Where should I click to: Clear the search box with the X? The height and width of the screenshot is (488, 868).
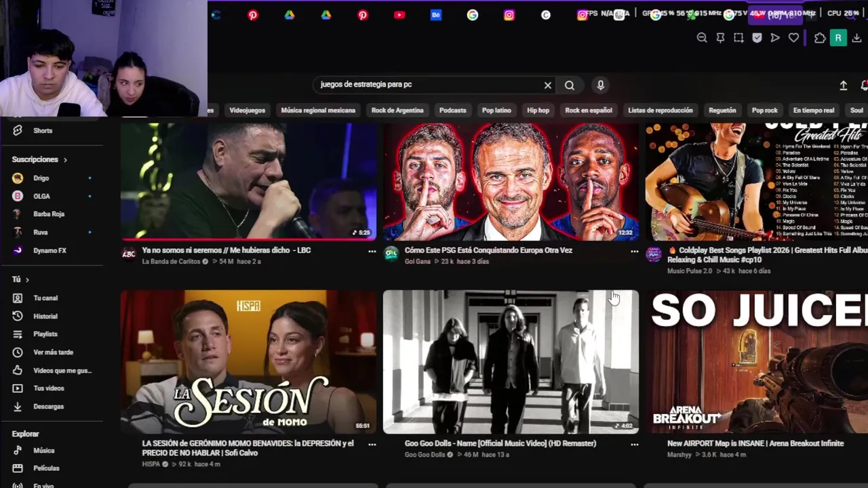548,85
